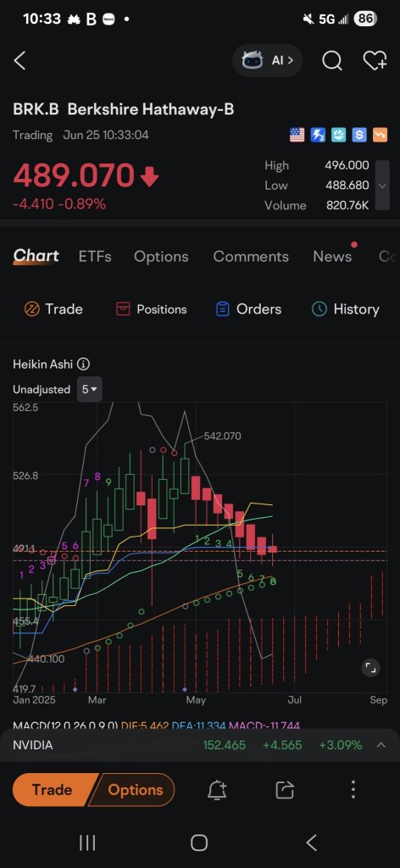Set a price alert bell icon
The image size is (400, 868).
218,790
